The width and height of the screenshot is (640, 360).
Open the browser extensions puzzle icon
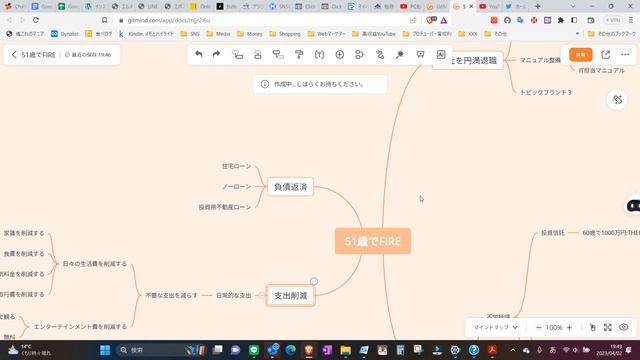560,20
